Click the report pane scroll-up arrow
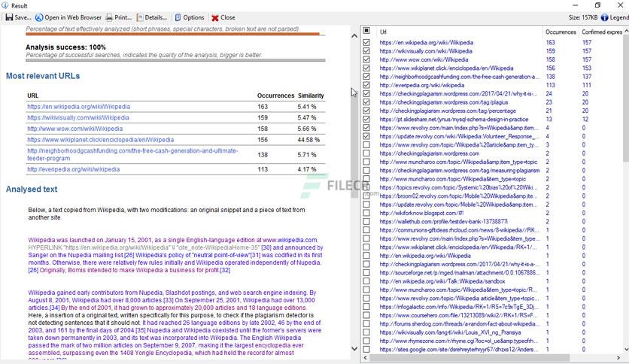This screenshot has height=364, width=629. 354,36
